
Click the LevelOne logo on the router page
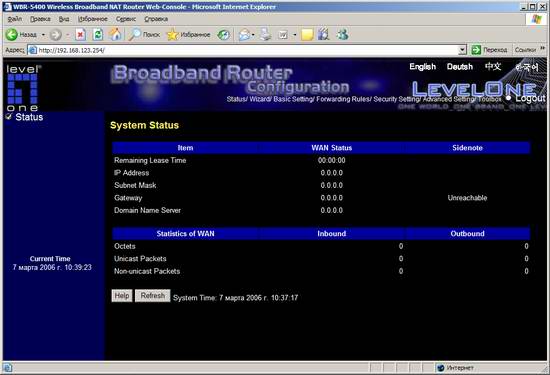(x=23, y=88)
